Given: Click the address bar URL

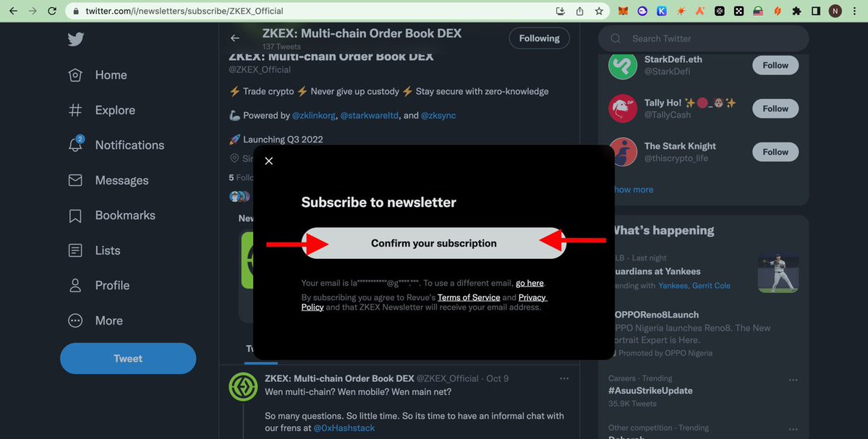Looking at the screenshot, I should 184,11.
